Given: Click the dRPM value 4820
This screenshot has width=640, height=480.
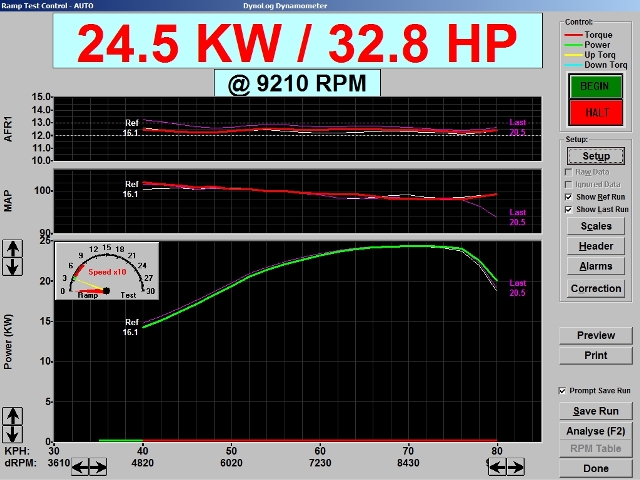Looking at the screenshot, I should tap(142, 463).
